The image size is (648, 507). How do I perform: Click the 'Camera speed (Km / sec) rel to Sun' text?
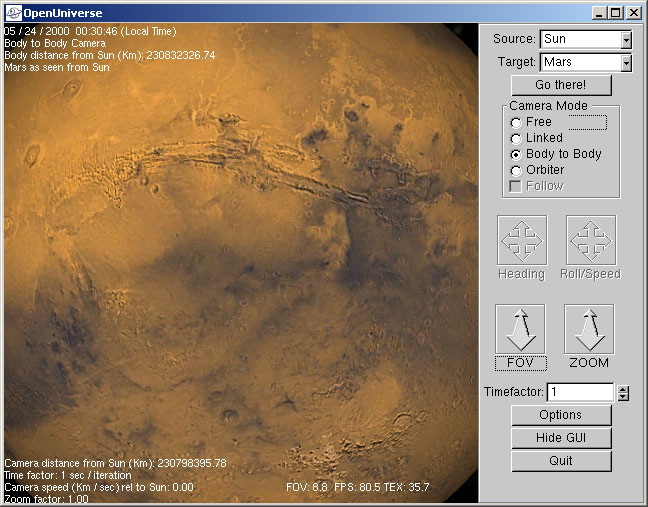click(x=99, y=487)
